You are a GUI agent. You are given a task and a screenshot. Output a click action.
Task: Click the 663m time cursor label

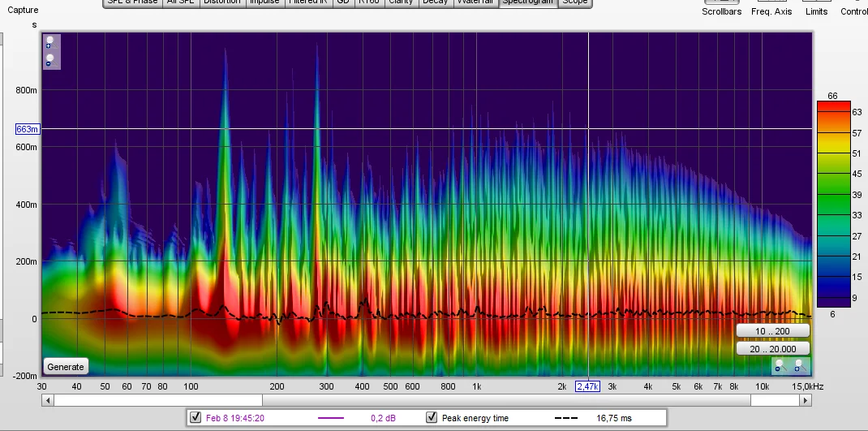pyautogui.click(x=27, y=129)
